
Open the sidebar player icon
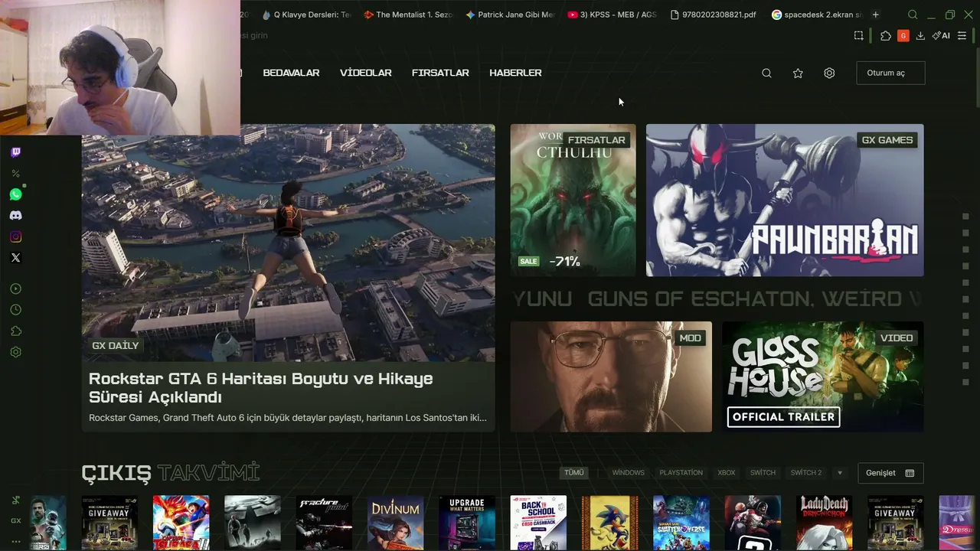click(15, 289)
